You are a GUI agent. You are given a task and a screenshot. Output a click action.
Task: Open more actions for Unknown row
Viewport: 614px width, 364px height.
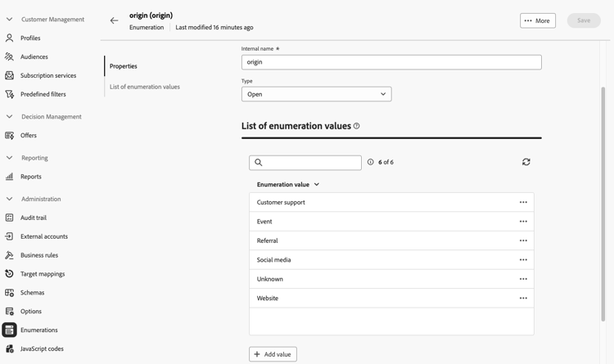[x=523, y=279]
